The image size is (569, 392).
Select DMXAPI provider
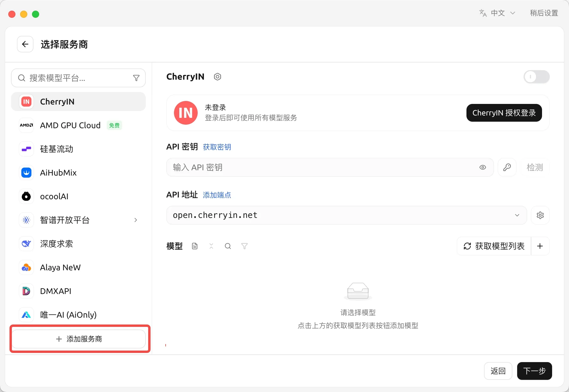(x=79, y=291)
